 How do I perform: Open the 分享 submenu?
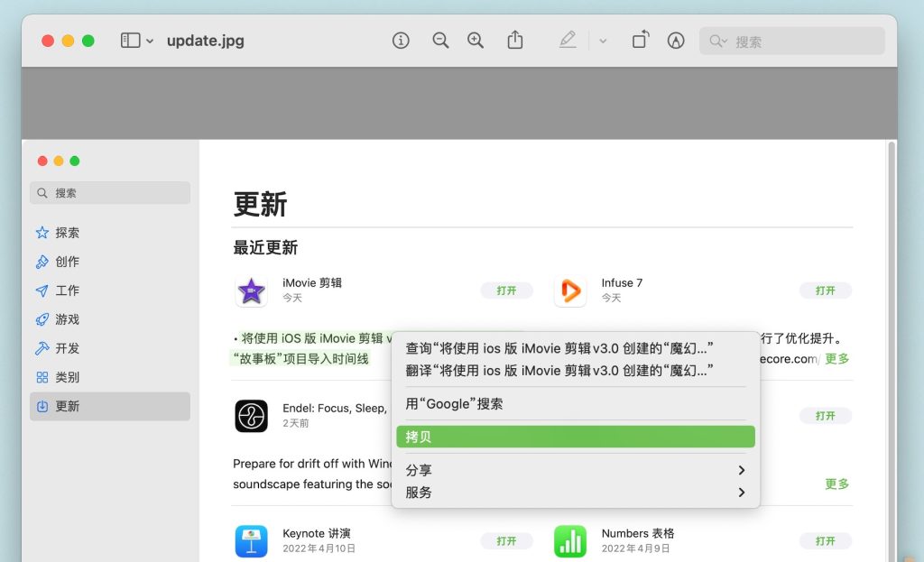(576, 470)
